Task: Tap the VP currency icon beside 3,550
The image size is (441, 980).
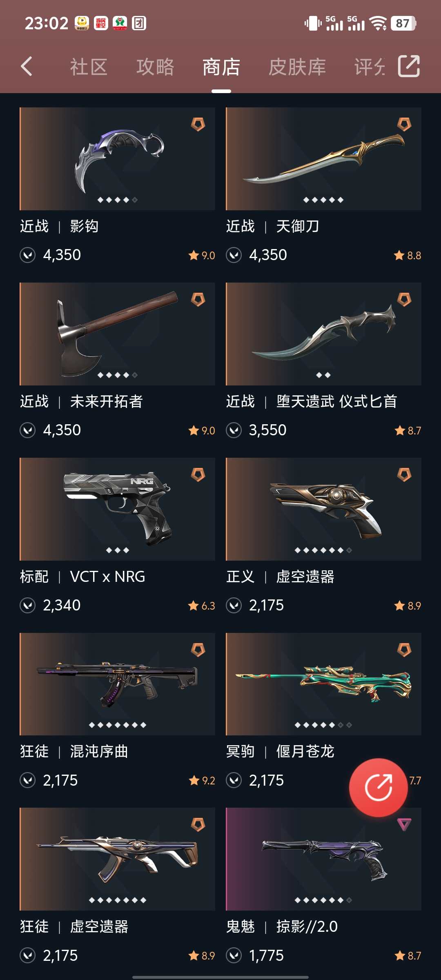Action: [234, 430]
